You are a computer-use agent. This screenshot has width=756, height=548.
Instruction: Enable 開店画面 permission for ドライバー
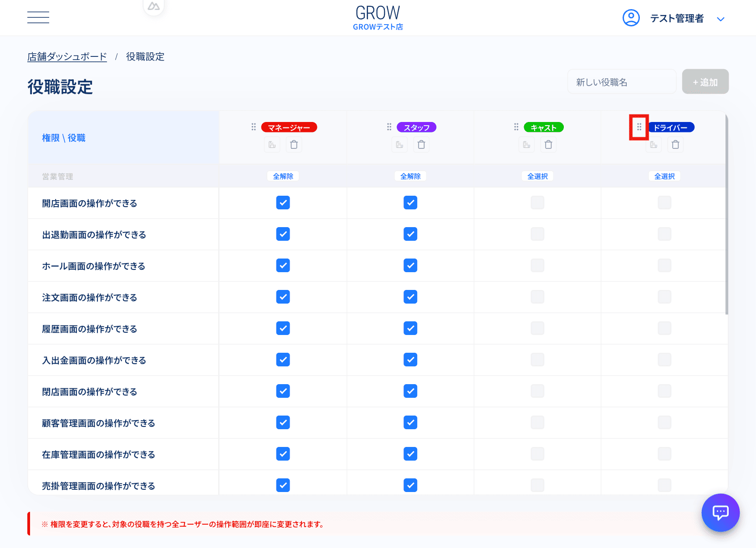(x=664, y=203)
